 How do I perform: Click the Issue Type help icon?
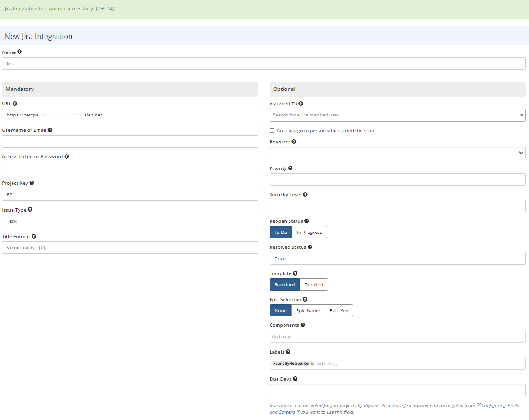tap(30, 209)
